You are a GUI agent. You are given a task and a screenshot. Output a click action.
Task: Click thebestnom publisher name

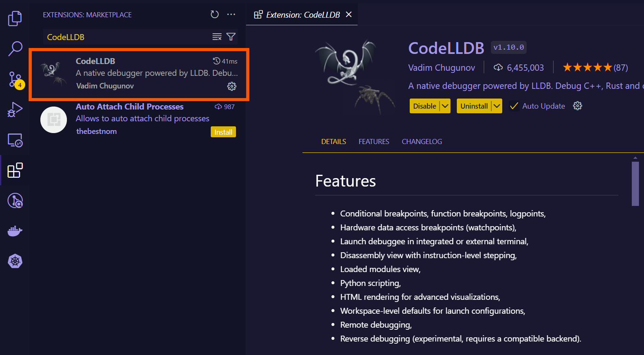coord(96,131)
